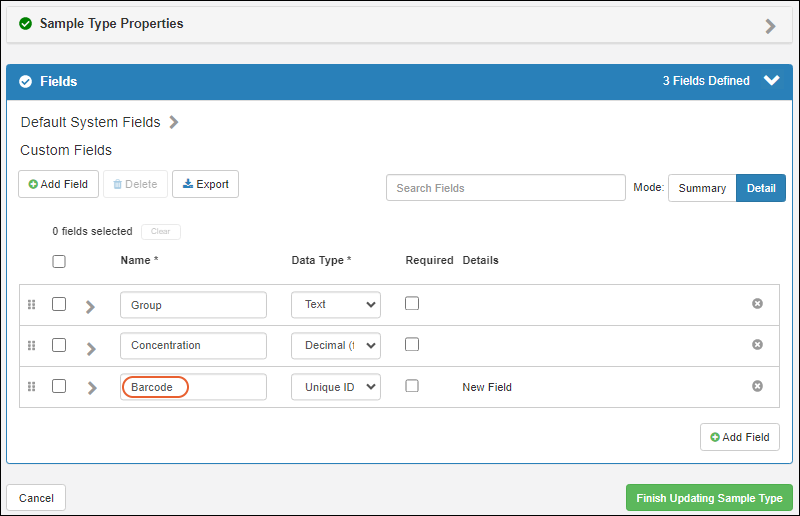800x516 pixels.
Task: Toggle the select-all fields checkbox in header
Action: tap(59, 261)
